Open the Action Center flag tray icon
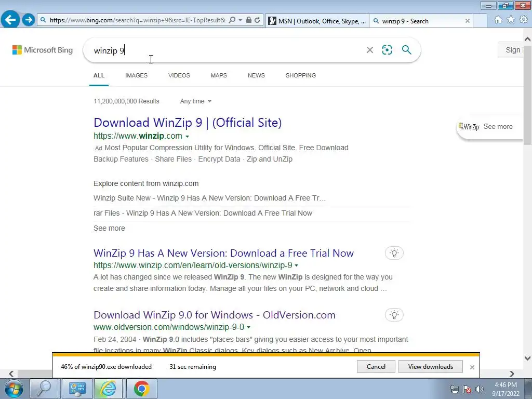This screenshot has width=532, height=399. tap(467, 389)
